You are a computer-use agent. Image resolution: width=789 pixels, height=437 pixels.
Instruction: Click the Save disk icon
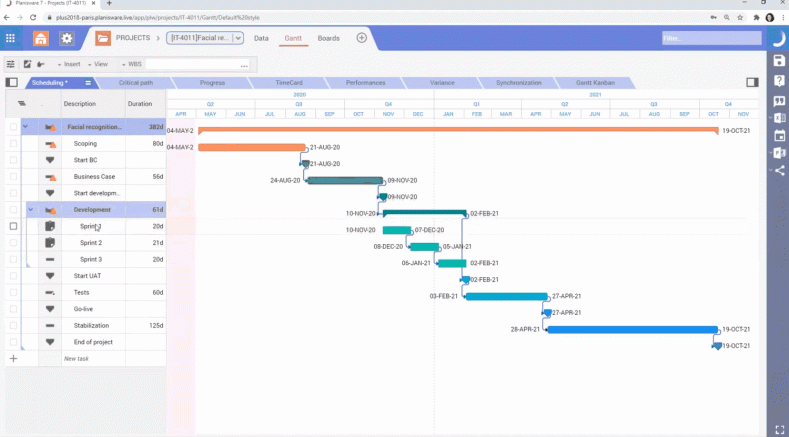779,60
